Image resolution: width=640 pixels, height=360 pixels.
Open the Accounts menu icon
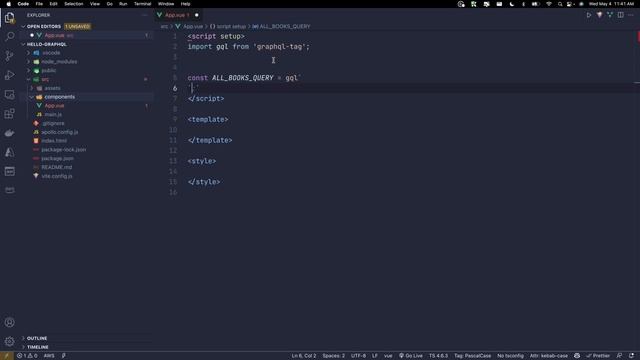pos(9,322)
